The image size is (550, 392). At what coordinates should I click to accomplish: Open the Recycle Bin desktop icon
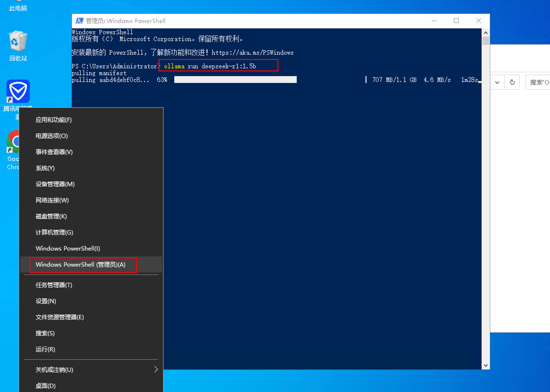pos(18,46)
